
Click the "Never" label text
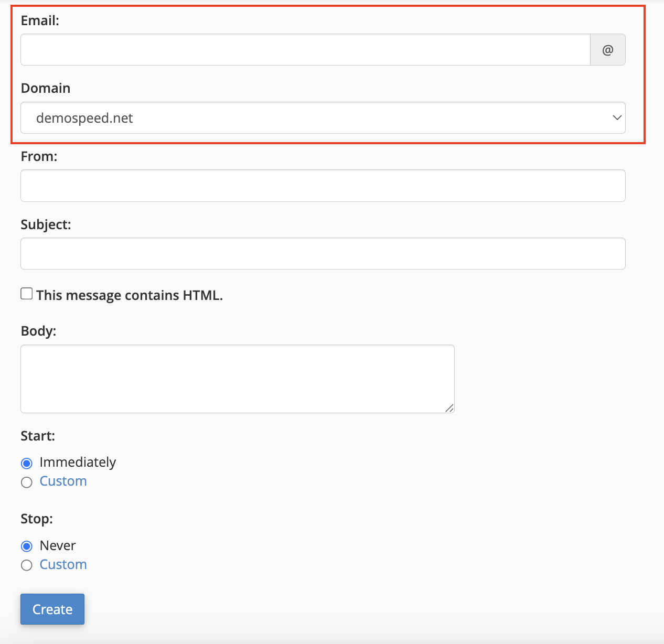pyautogui.click(x=58, y=545)
